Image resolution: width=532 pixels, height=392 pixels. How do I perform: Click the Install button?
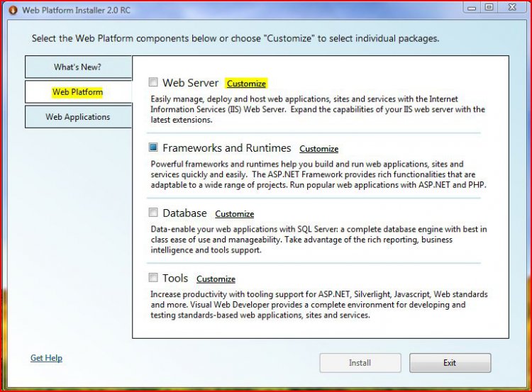(360, 363)
